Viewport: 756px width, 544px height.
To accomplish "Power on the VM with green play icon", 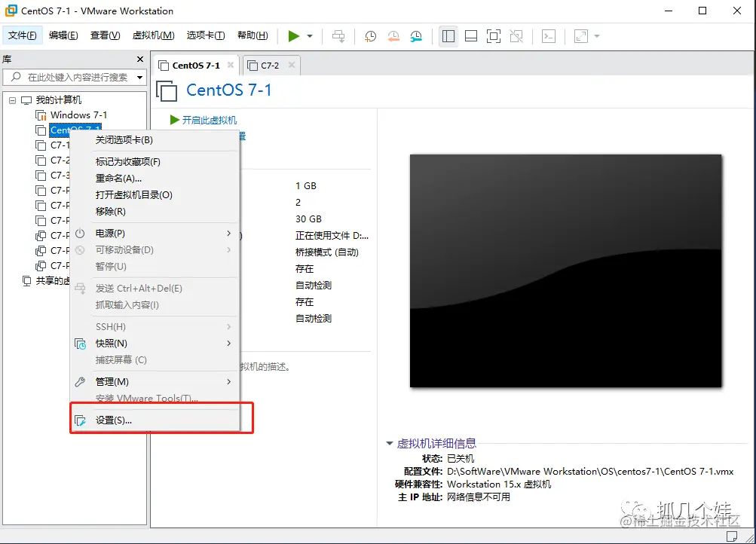I will (x=294, y=36).
